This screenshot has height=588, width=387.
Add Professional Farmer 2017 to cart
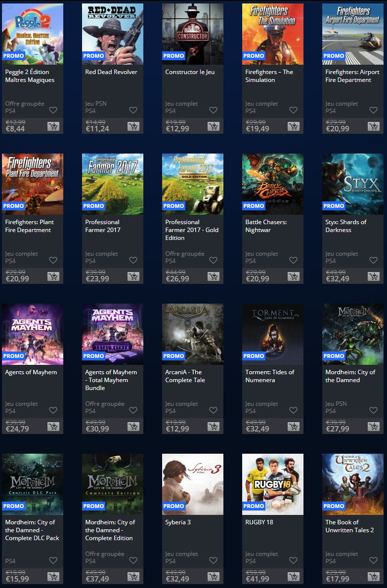click(133, 276)
